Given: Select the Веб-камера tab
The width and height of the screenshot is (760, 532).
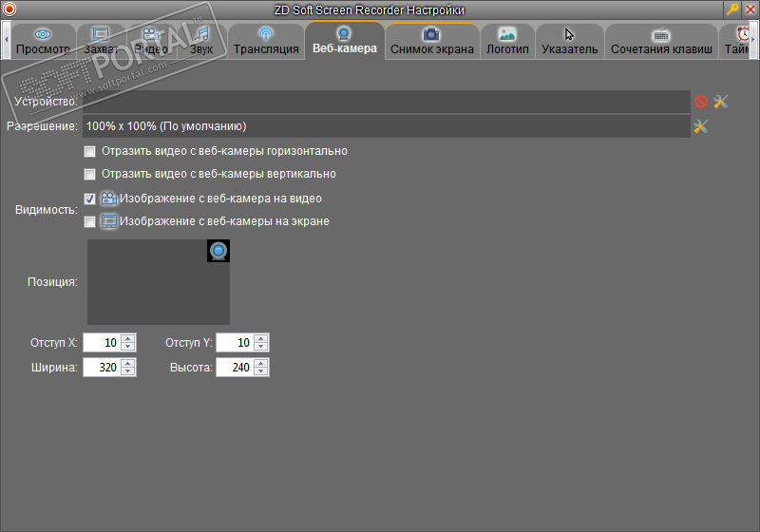Looking at the screenshot, I should [x=345, y=41].
